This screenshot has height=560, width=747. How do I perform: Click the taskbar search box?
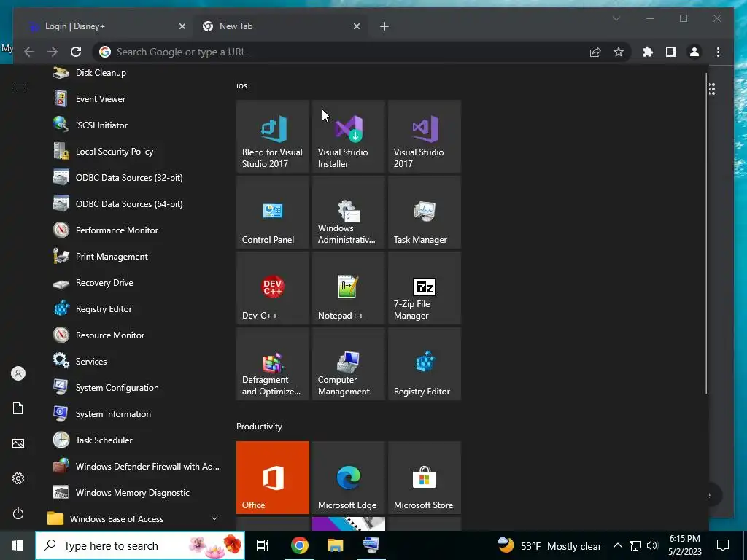click(x=140, y=545)
